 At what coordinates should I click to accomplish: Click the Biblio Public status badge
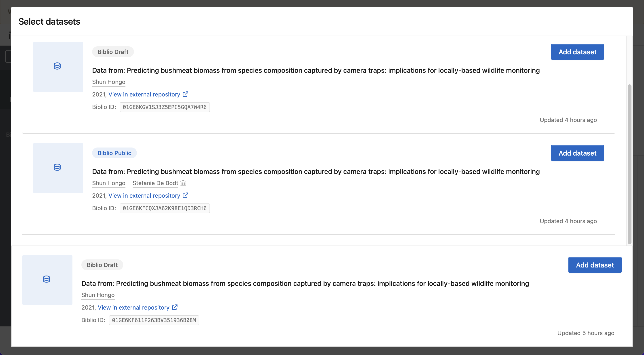(114, 153)
